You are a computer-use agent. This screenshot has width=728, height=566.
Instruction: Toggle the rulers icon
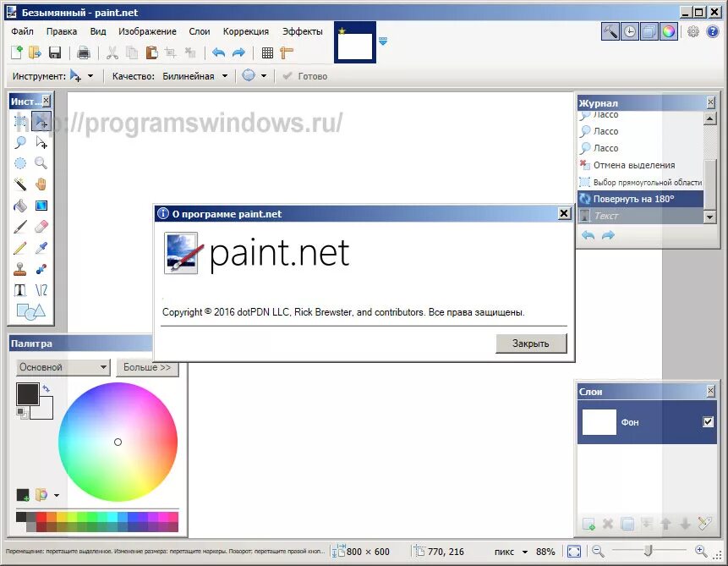tap(287, 53)
